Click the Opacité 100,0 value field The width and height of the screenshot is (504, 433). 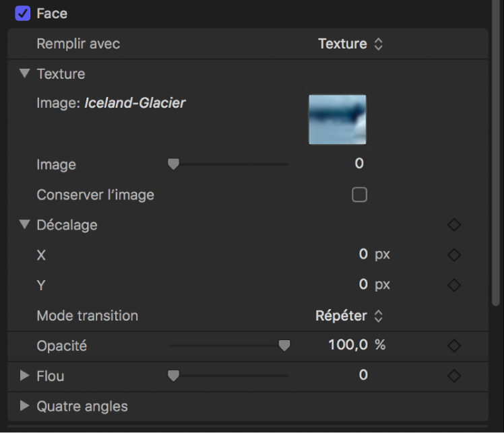(348, 345)
